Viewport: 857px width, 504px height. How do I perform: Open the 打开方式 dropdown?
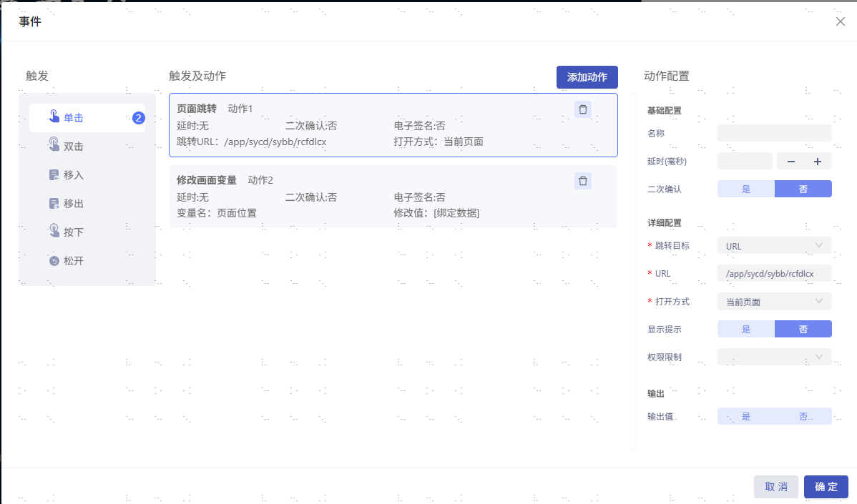click(x=775, y=302)
